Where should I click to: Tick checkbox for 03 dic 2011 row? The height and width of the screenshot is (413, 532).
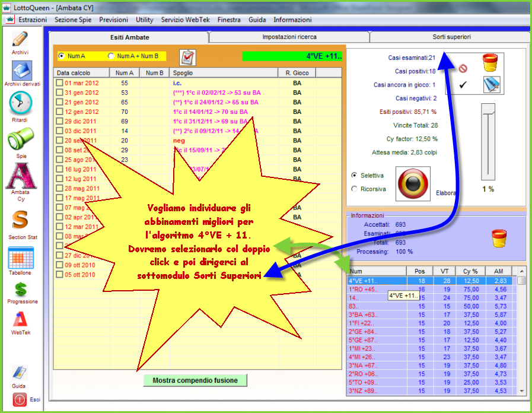(x=60, y=131)
